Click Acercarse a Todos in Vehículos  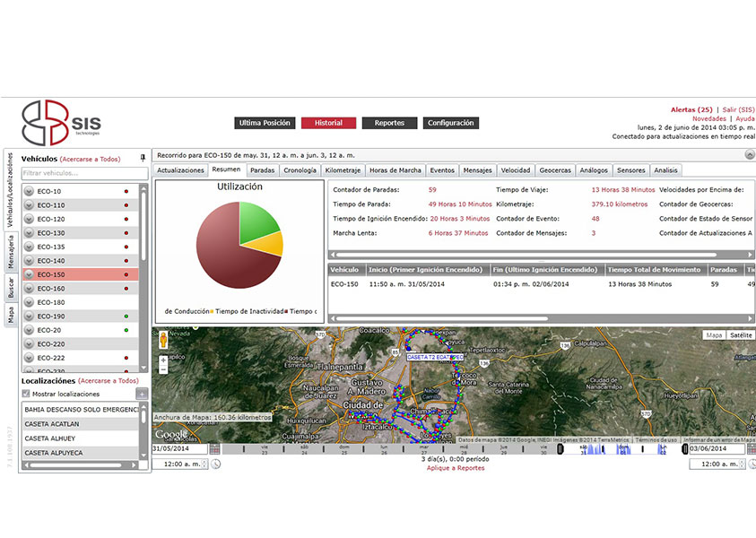[x=91, y=159]
